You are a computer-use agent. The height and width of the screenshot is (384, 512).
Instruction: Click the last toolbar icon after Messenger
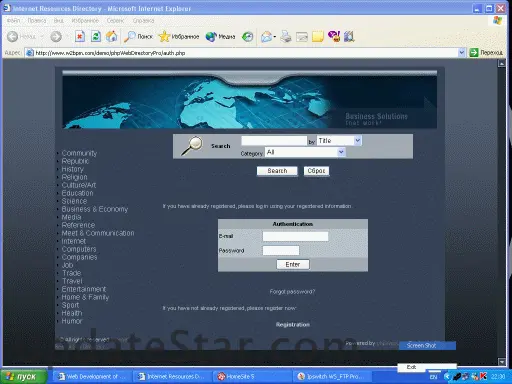point(349,36)
